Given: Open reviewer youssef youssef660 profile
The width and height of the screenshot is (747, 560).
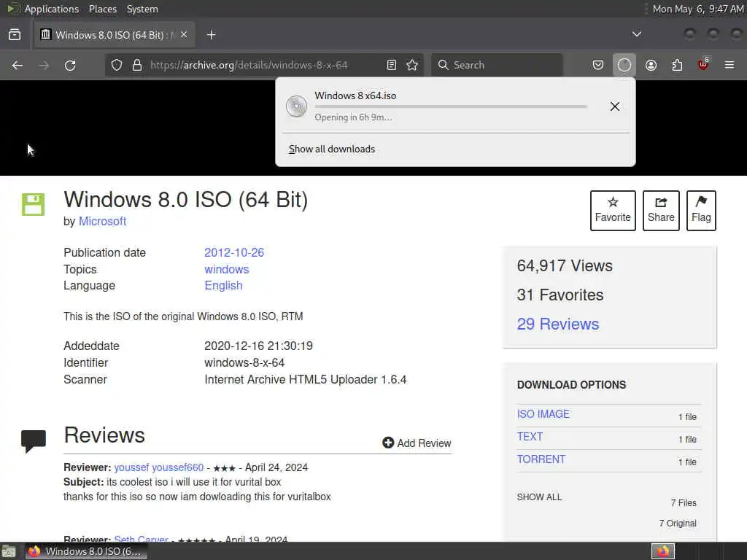Looking at the screenshot, I should (x=158, y=467).
